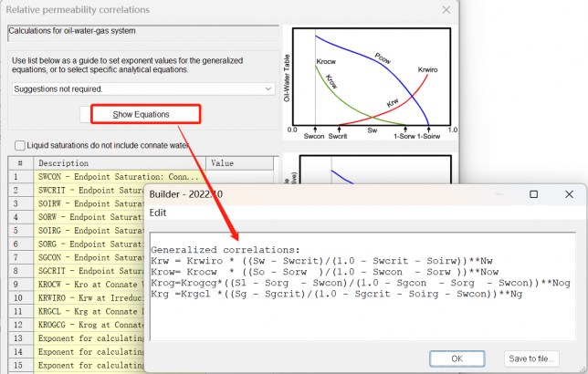Screen dimensions: 588x374
Task: Click the row number column header
Action: tap(19, 162)
